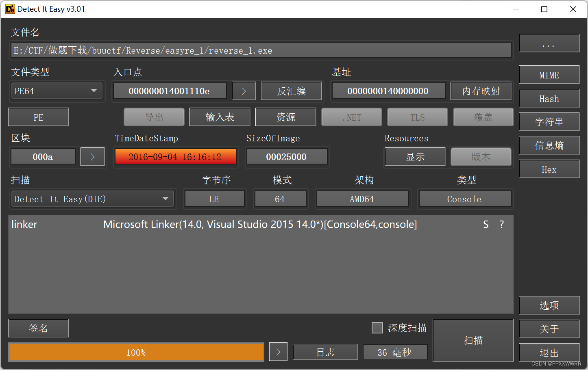Click the orange TimeDateStamp field
The width and height of the screenshot is (588, 370).
point(176,156)
